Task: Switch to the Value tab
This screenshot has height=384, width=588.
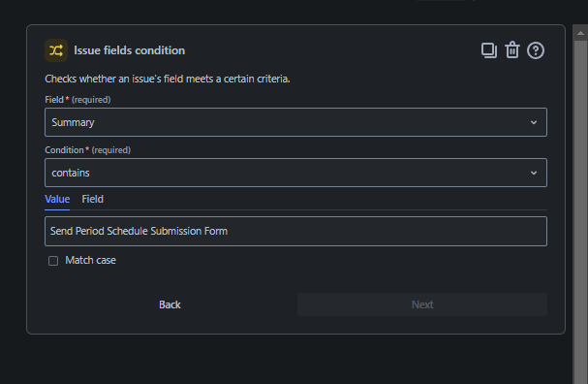Action: [x=57, y=200]
